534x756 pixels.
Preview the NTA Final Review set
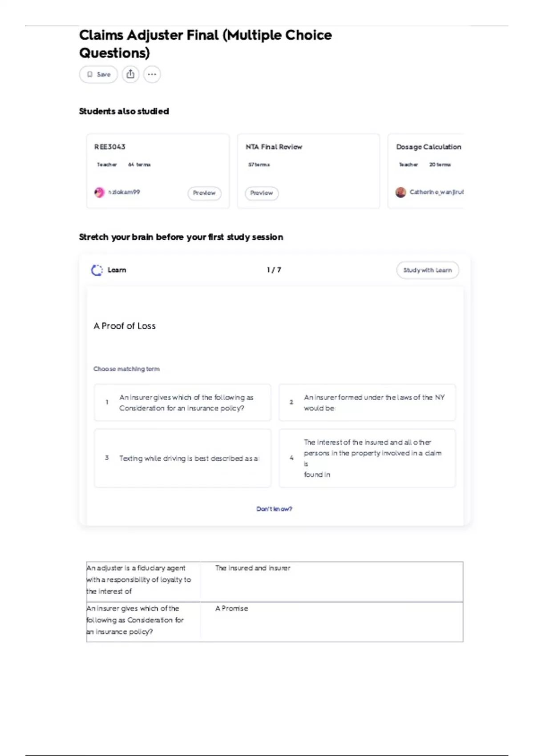coord(262,193)
